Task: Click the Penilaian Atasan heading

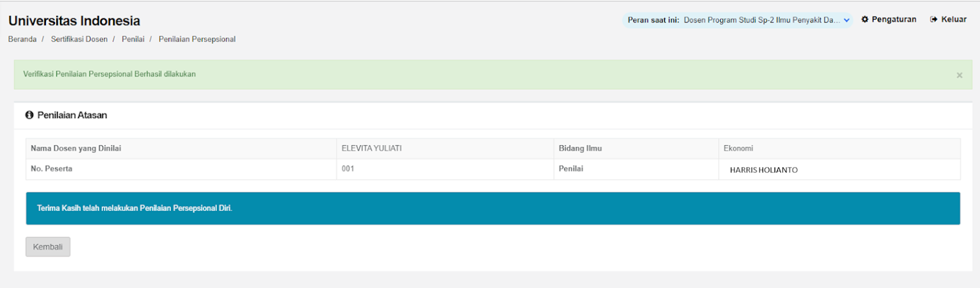Action: click(x=72, y=115)
